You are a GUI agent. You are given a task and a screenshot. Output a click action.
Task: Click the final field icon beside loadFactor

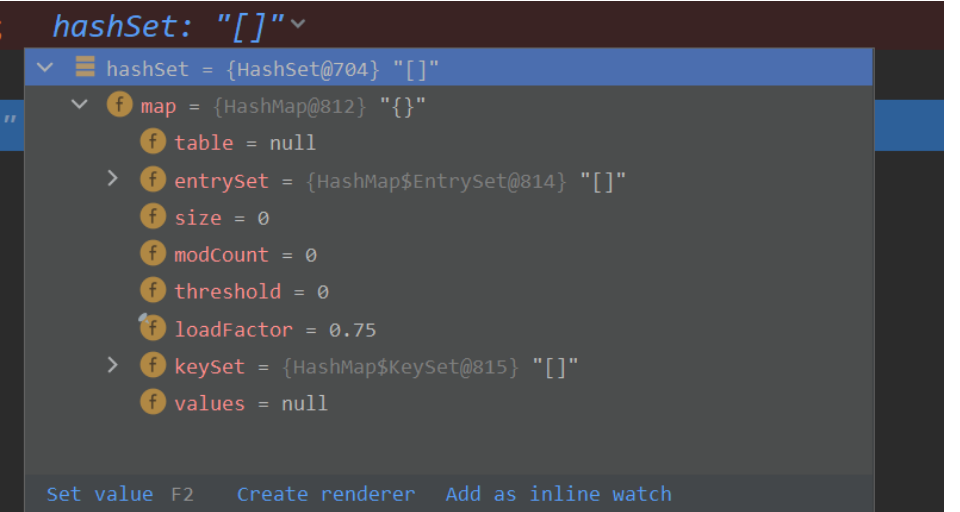[x=153, y=328]
